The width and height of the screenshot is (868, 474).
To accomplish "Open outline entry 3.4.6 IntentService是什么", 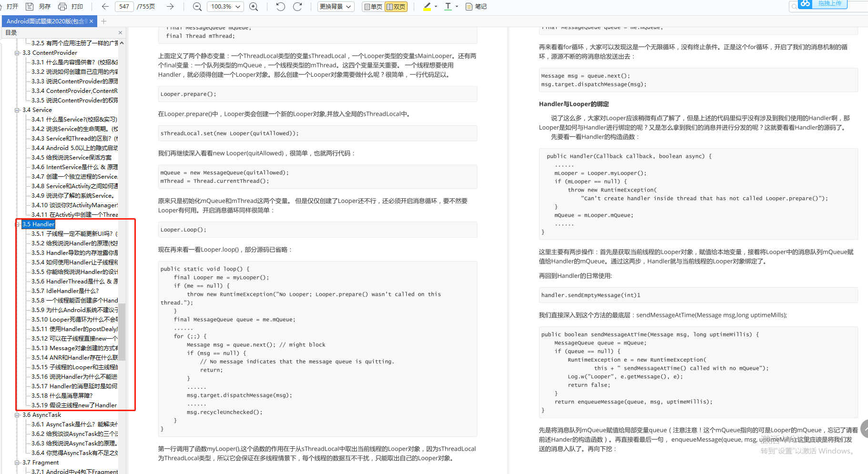I will click(x=75, y=167).
